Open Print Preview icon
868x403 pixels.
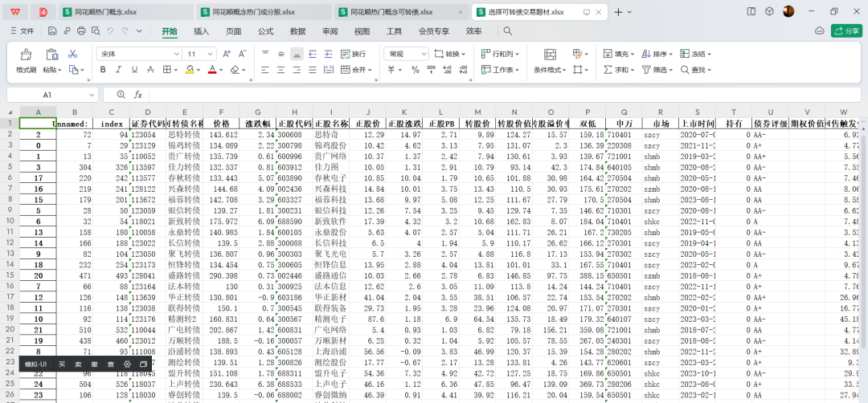[x=96, y=31]
